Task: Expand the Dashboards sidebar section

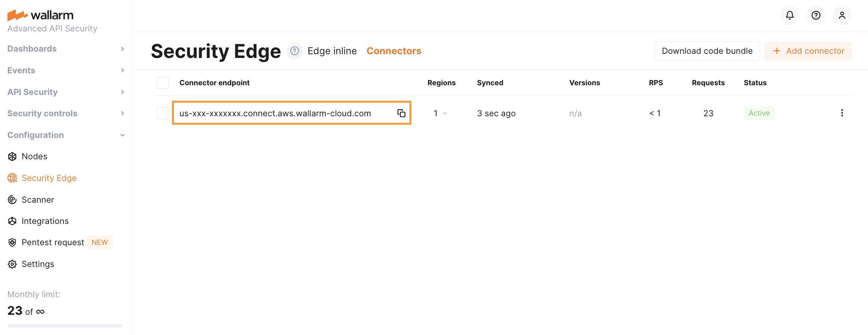Action: [x=66, y=49]
